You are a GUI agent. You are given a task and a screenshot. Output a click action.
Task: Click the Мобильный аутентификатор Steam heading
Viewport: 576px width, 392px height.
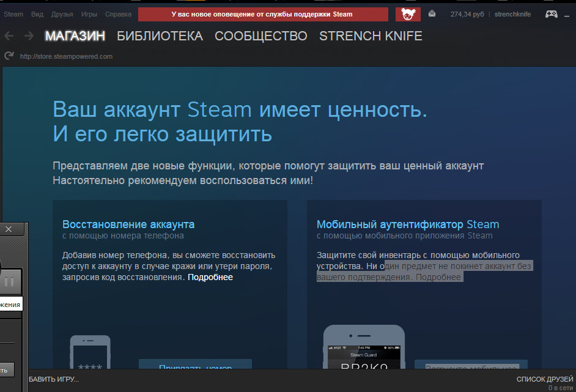408,224
